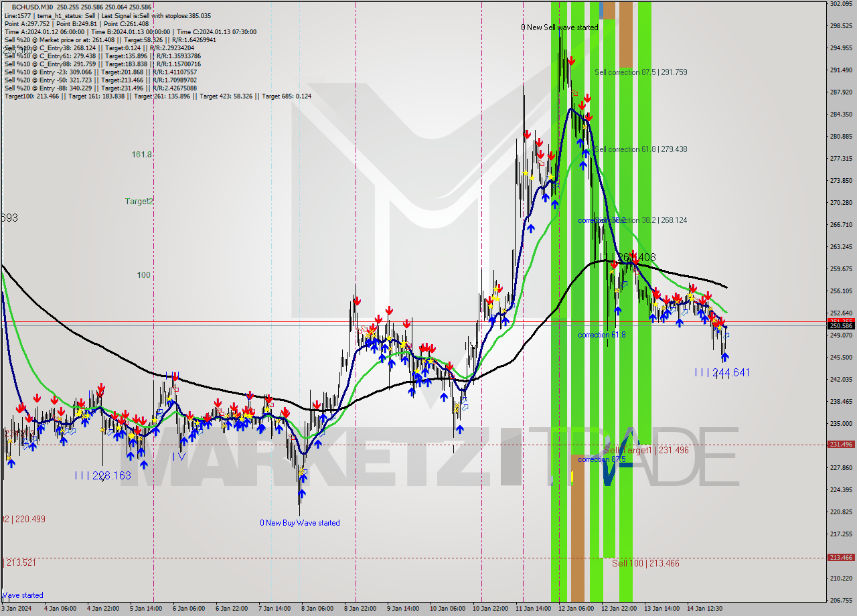Click the 'C_Entry38: 268.124' info line

click(99, 48)
